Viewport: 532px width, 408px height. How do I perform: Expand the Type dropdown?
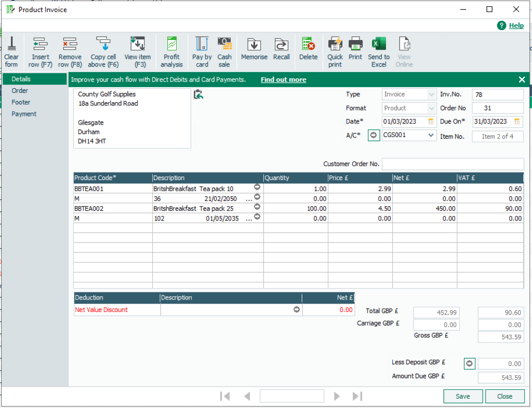click(431, 94)
